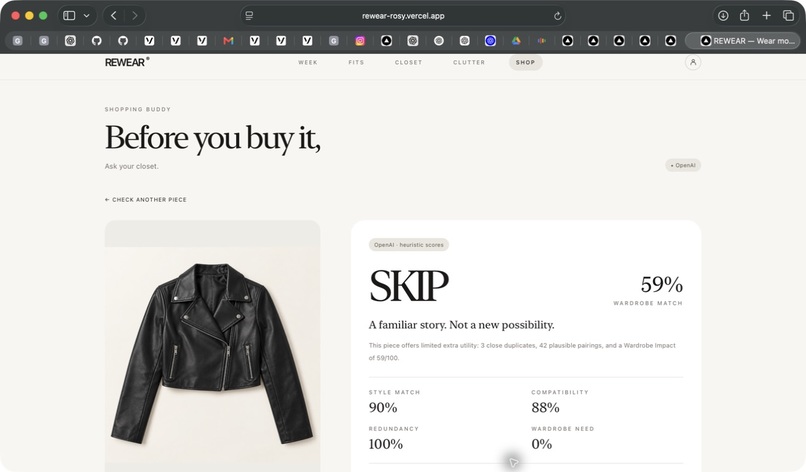Click the STYLE MATCH label
The image size is (806, 472).
394,392
